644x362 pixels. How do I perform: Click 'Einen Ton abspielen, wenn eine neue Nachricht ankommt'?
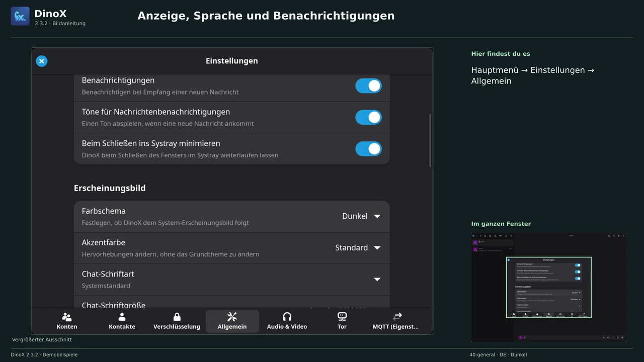coord(168,124)
